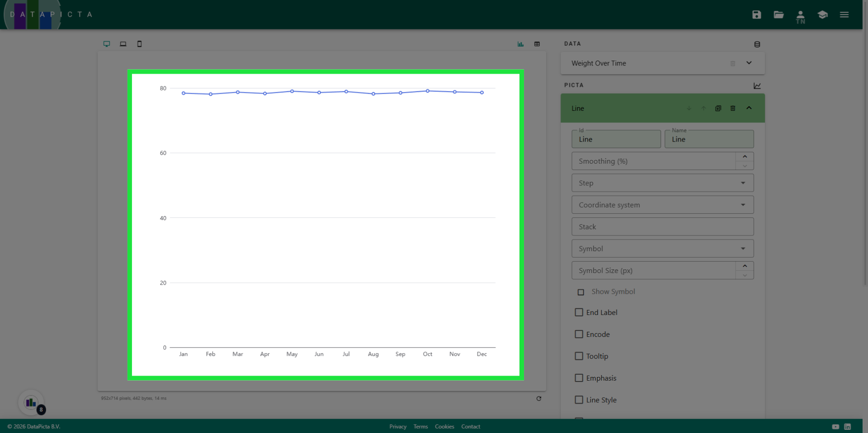Click the save icon in header
The height and width of the screenshot is (433, 868).
point(756,14)
